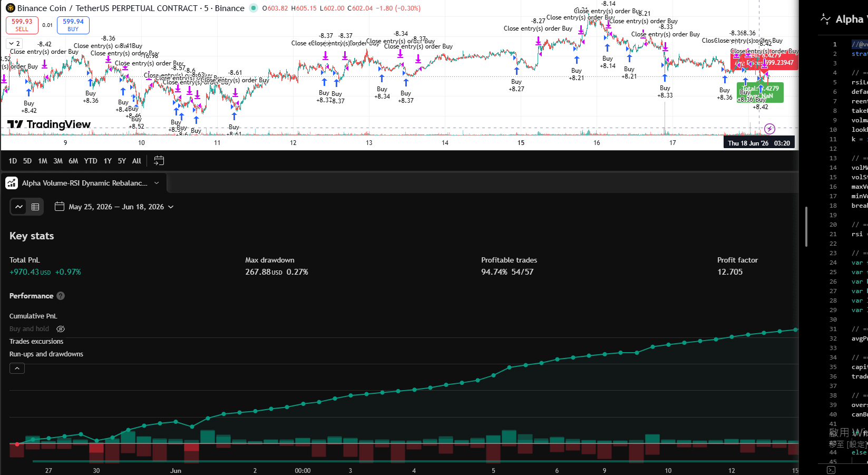Screen dimensions: 868x475
Task: Click the 0.01 spread value between Sell and Buy
Action: tap(47, 25)
